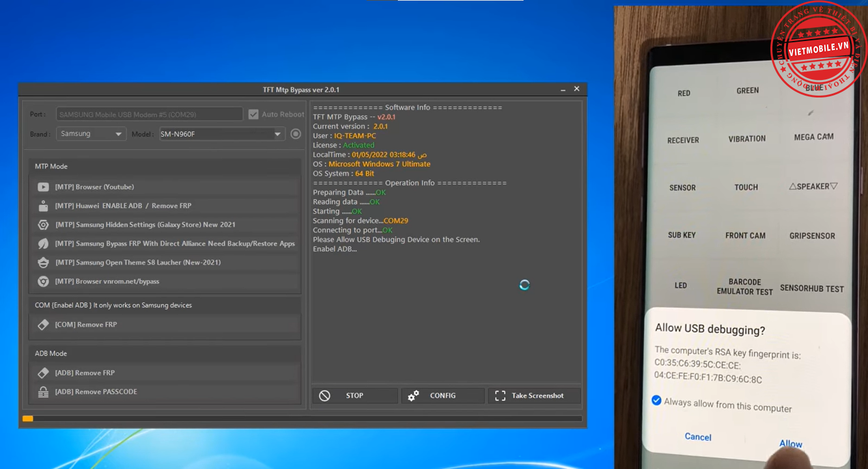Toggle the Auto Reboot checkbox

(253, 114)
